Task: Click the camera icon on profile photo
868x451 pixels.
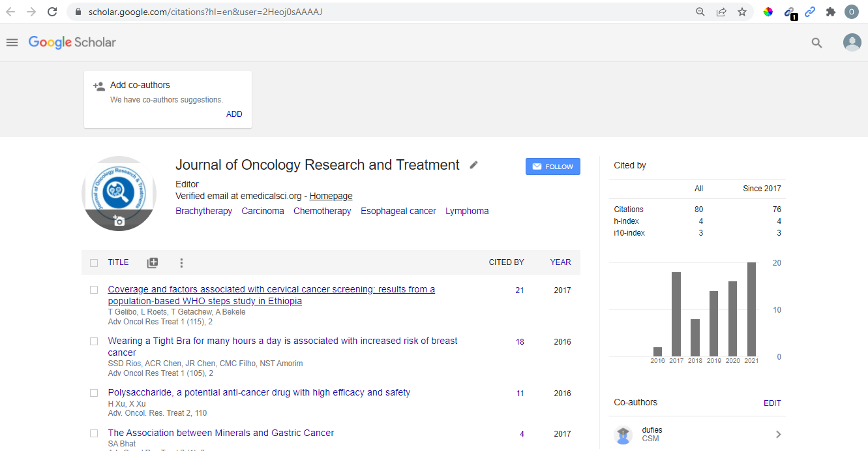Action: (x=119, y=221)
